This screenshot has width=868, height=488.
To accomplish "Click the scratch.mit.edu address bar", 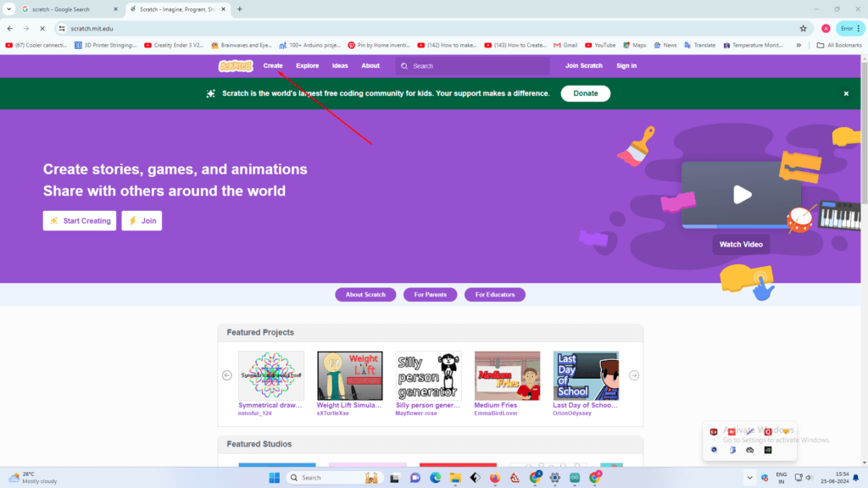I will pyautogui.click(x=435, y=28).
